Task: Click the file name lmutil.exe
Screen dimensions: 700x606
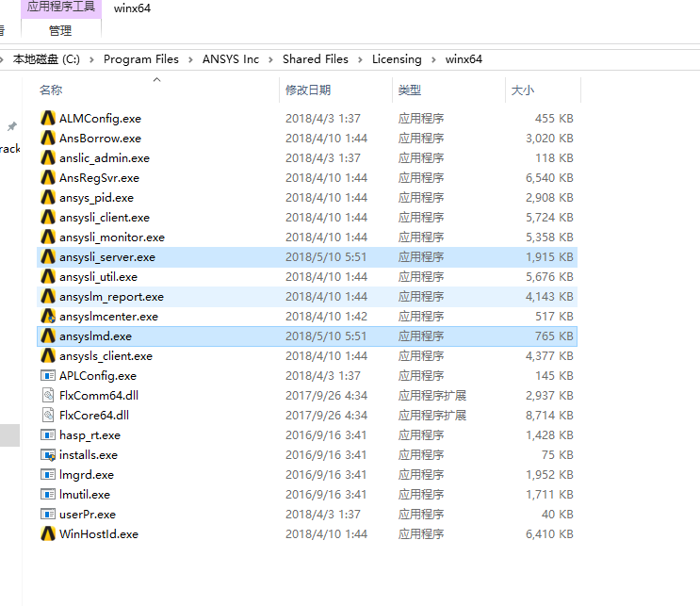Action: click(x=85, y=495)
